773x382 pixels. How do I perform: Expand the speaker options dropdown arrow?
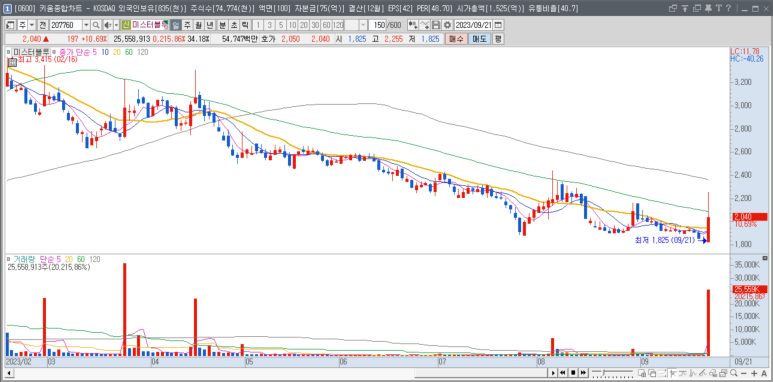(x=116, y=25)
